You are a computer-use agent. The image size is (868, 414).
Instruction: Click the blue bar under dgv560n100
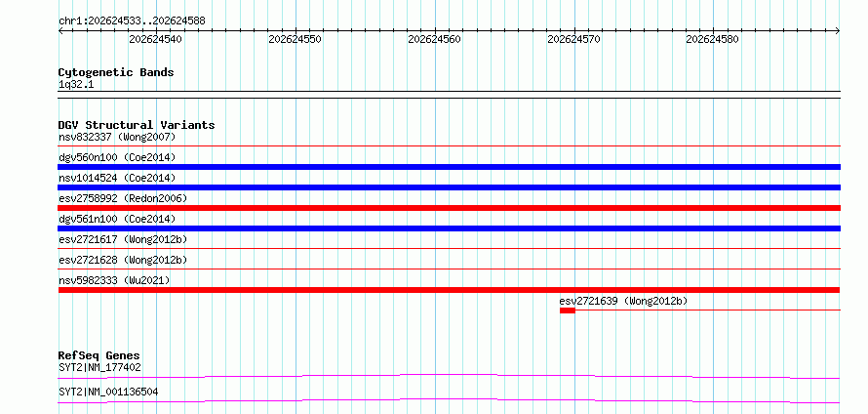tap(449, 167)
